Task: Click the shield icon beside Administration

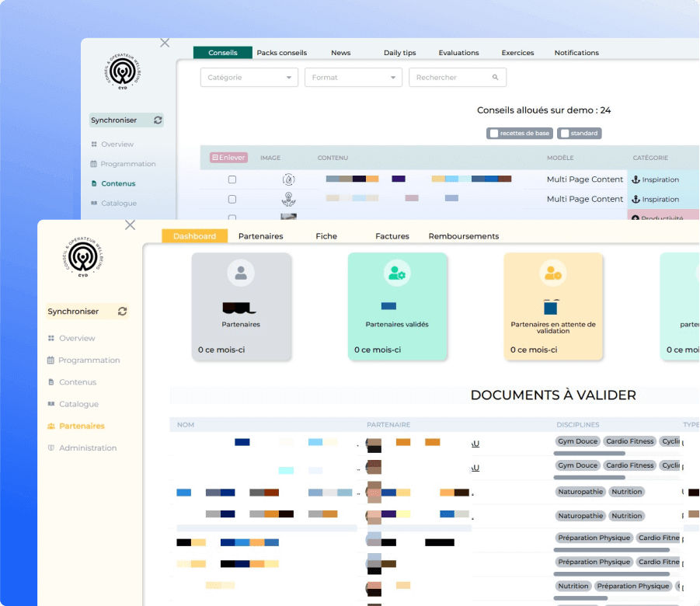Action: pyautogui.click(x=51, y=448)
